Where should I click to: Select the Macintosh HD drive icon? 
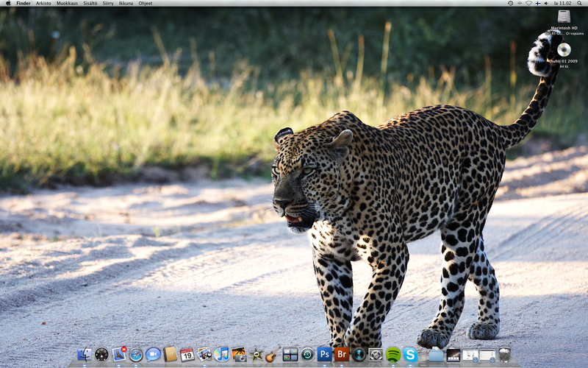(x=564, y=16)
